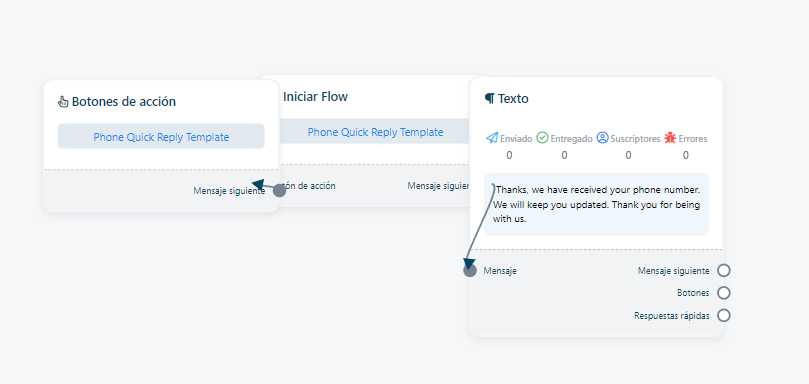Open Phone Quick Reply Template in Botones de acción
The image size is (809, 384).
click(161, 137)
